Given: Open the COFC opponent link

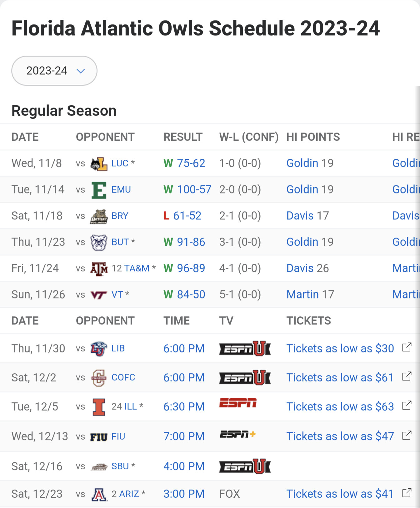Looking at the screenshot, I should point(123,378).
